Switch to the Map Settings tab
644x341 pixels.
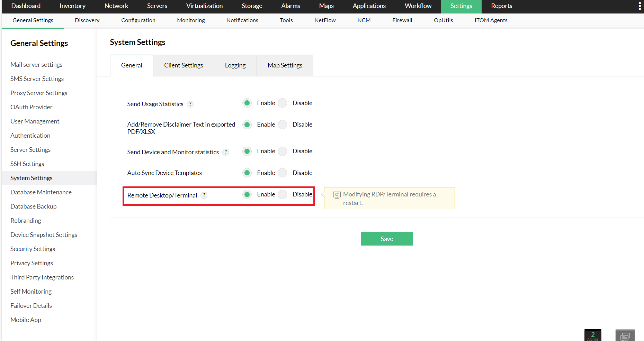[285, 65]
